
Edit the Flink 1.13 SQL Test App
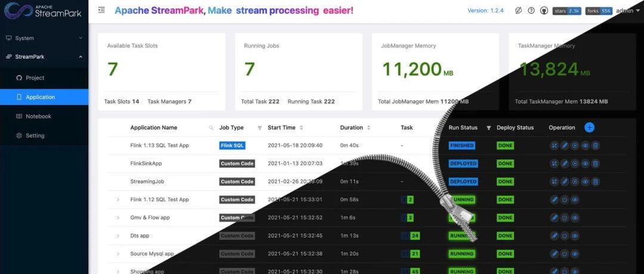tap(565, 146)
